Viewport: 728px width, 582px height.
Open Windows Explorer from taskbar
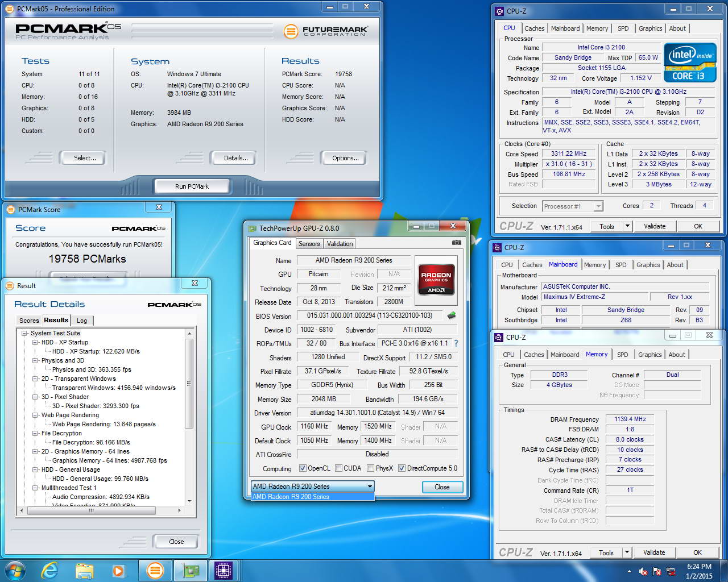click(x=84, y=571)
